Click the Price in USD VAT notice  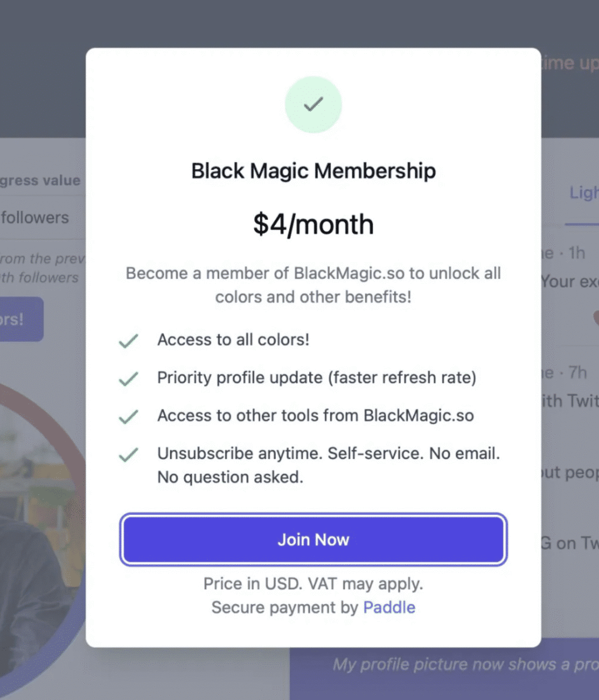[313, 584]
